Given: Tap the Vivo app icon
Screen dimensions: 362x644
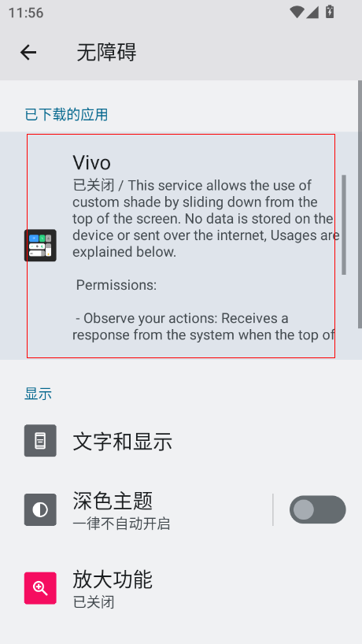Looking at the screenshot, I should point(40,246).
